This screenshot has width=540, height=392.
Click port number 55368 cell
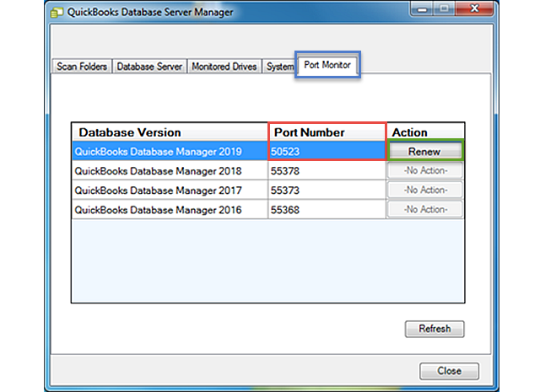coord(327,210)
